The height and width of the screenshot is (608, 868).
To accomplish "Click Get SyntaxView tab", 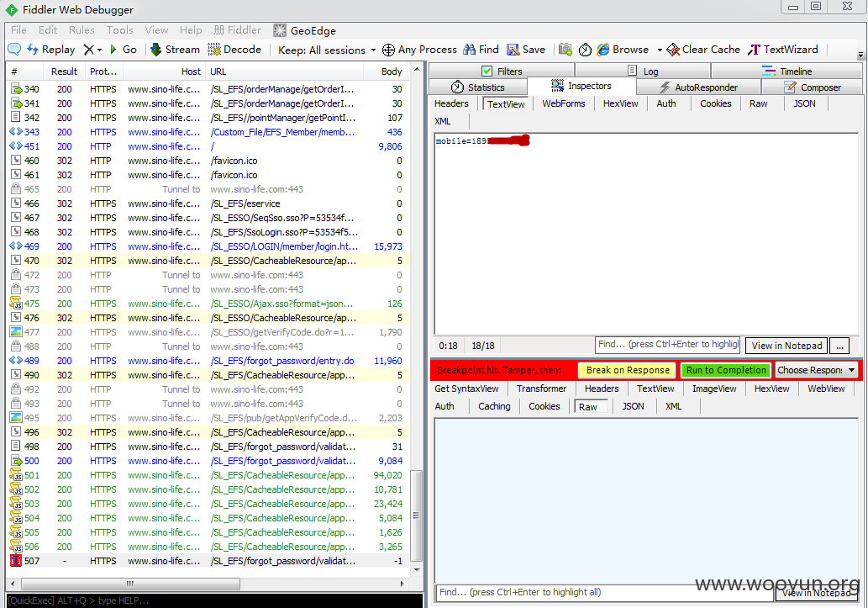I will coord(466,389).
